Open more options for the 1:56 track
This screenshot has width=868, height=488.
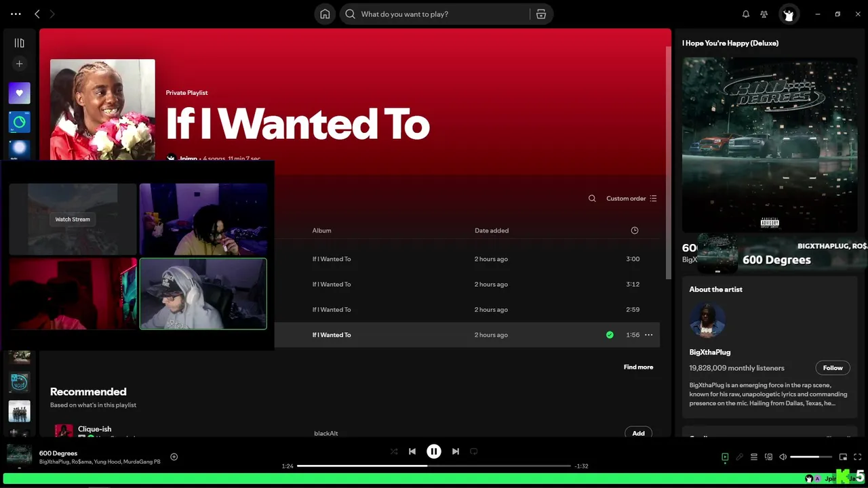[x=649, y=335]
